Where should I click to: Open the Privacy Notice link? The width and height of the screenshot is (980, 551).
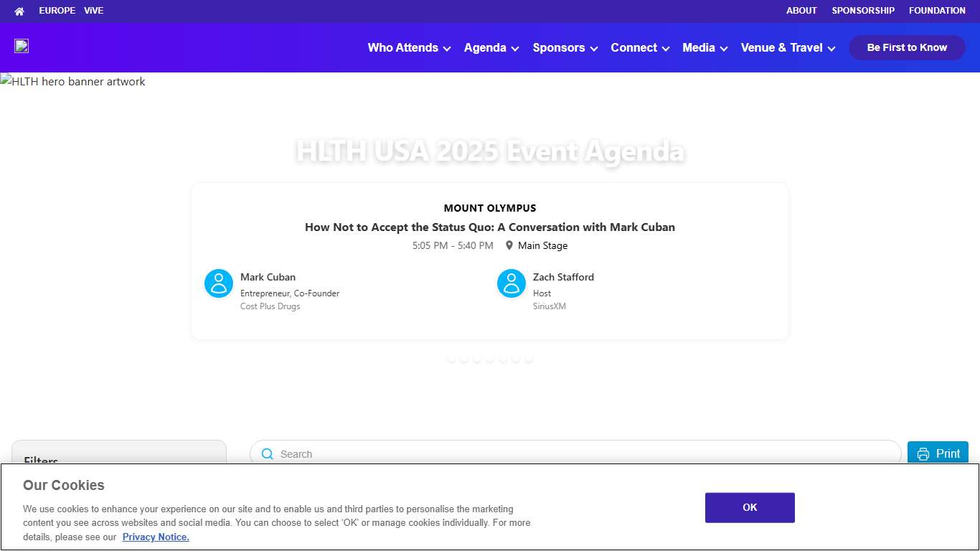pos(155,537)
